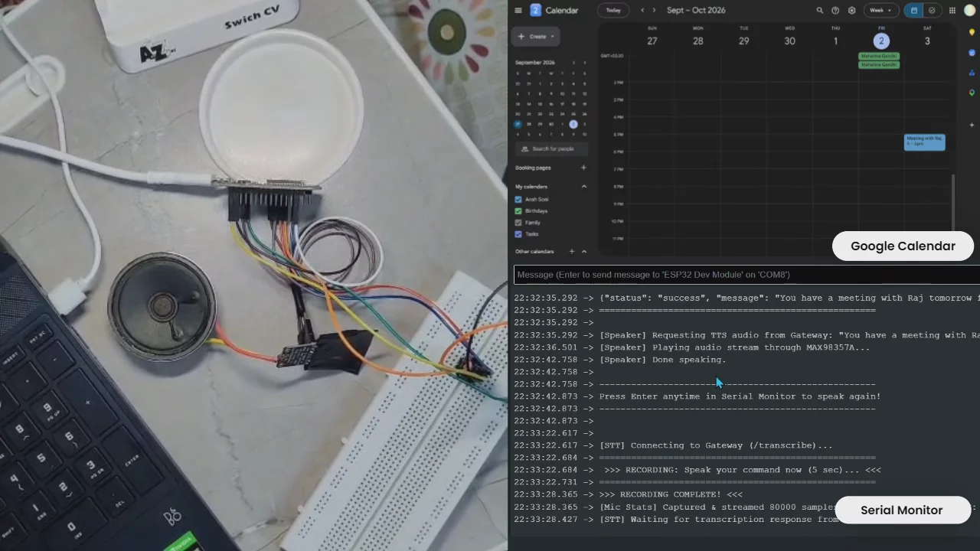Select highlighted date 2 in mini calendar
The image size is (980, 551).
click(573, 124)
